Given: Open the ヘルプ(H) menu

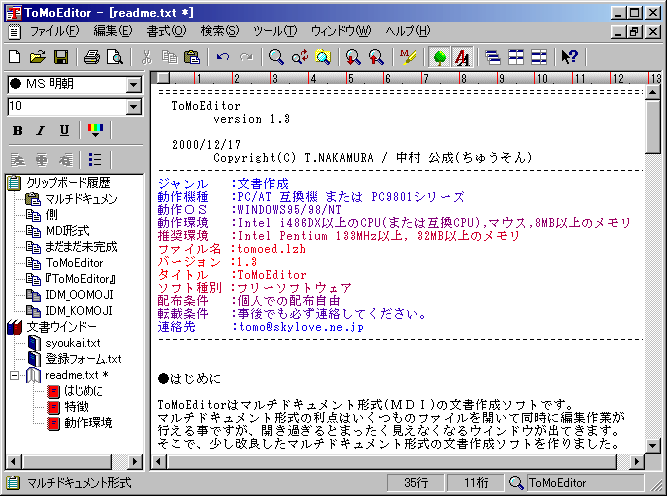Looking at the screenshot, I should (408, 31).
